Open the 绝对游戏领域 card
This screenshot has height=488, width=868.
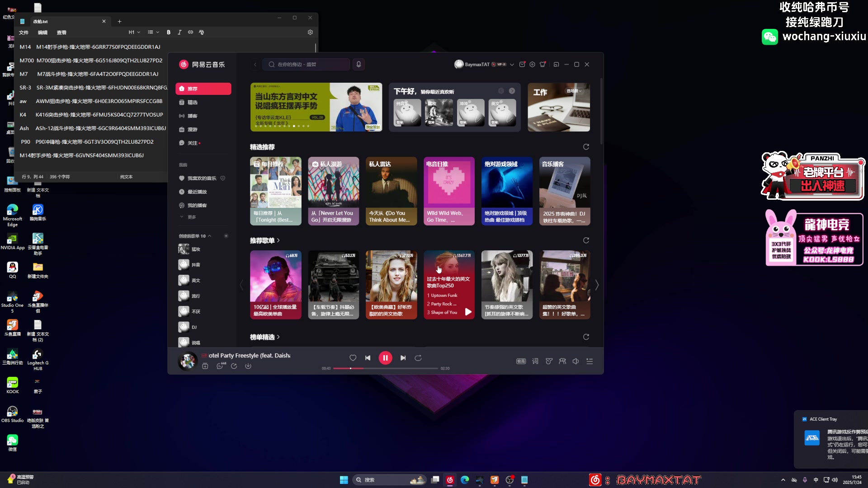point(507,191)
